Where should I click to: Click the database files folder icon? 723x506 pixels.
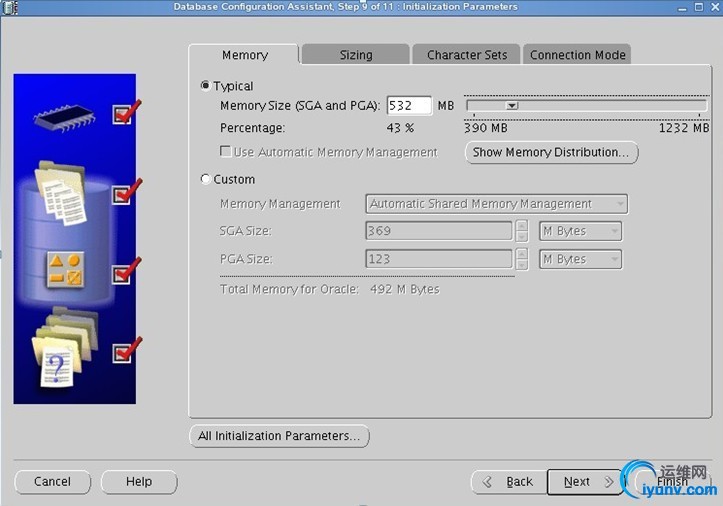pyautogui.click(x=61, y=192)
